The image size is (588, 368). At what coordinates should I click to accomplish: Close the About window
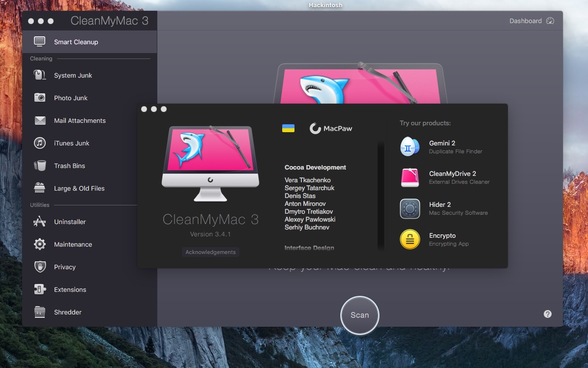point(144,109)
